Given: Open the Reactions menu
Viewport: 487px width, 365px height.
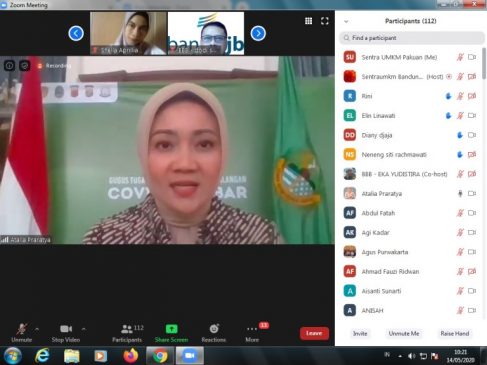Looking at the screenshot, I should [214, 333].
